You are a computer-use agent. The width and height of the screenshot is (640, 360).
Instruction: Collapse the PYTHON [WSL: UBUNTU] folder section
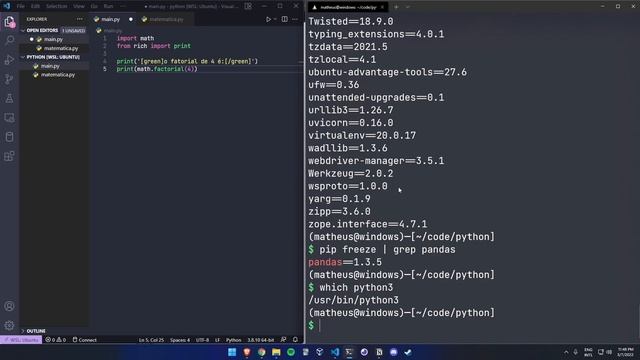point(51,57)
